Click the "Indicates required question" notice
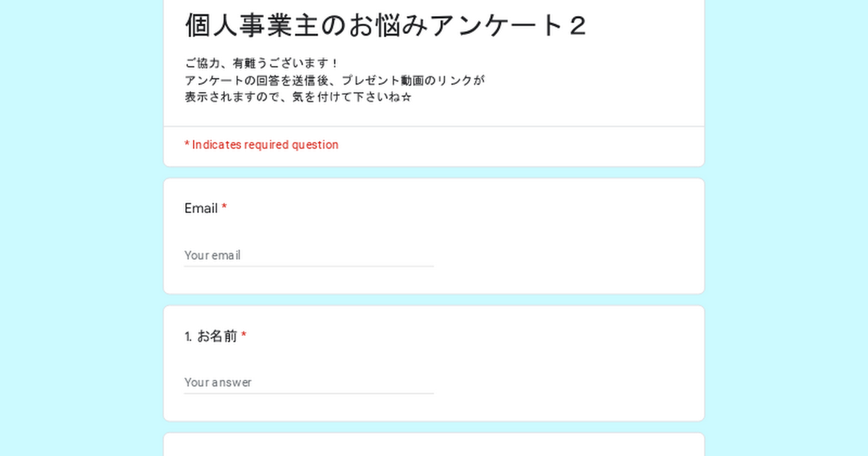This screenshot has width=868, height=456. tap(265, 145)
